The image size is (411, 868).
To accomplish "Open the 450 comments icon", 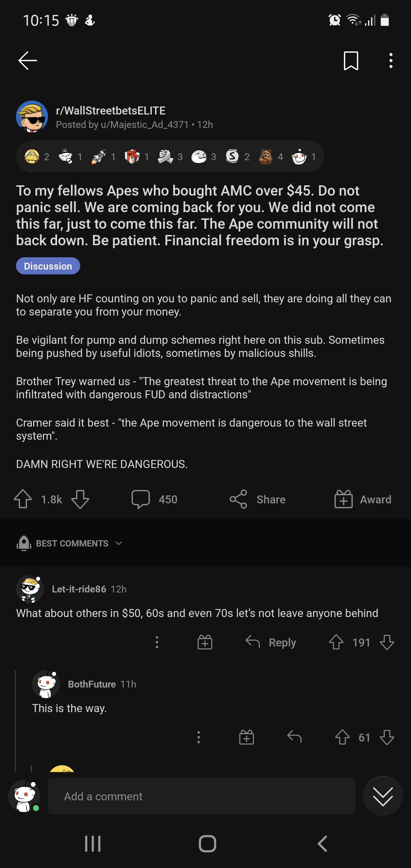I will tap(141, 499).
